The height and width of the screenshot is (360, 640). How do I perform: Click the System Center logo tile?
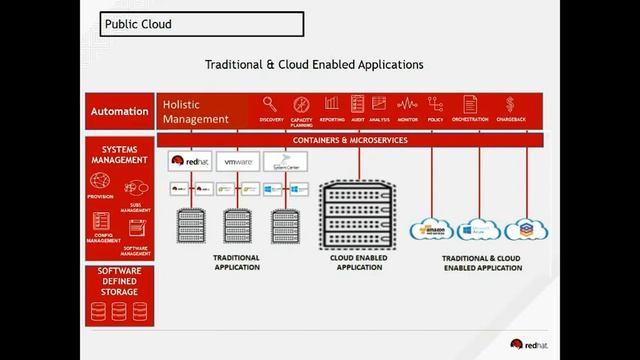(285, 162)
